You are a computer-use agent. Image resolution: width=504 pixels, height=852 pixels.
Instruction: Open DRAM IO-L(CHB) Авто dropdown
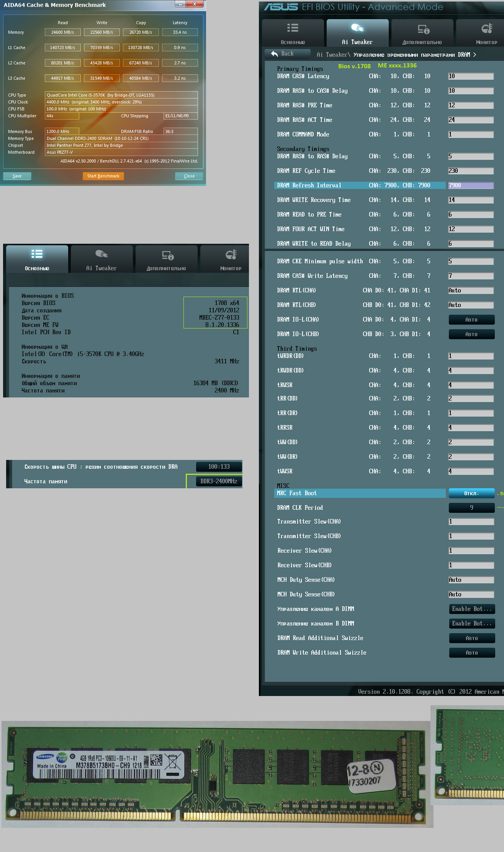pos(471,334)
